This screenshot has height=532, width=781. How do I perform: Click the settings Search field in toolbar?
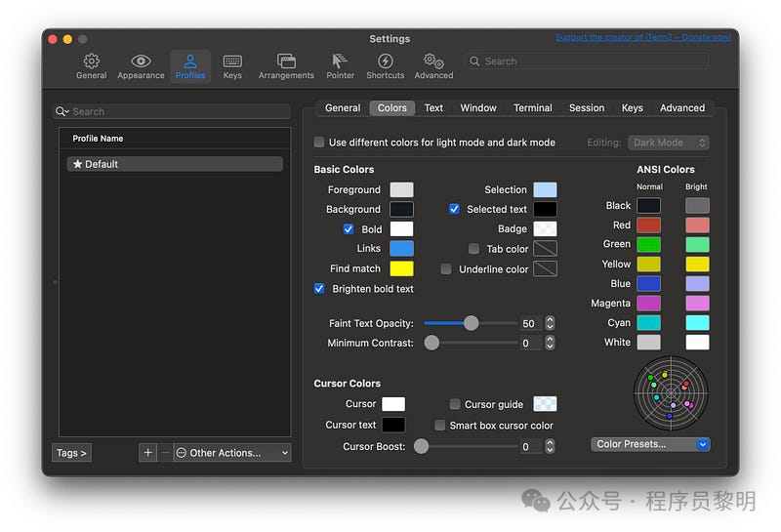click(587, 61)
